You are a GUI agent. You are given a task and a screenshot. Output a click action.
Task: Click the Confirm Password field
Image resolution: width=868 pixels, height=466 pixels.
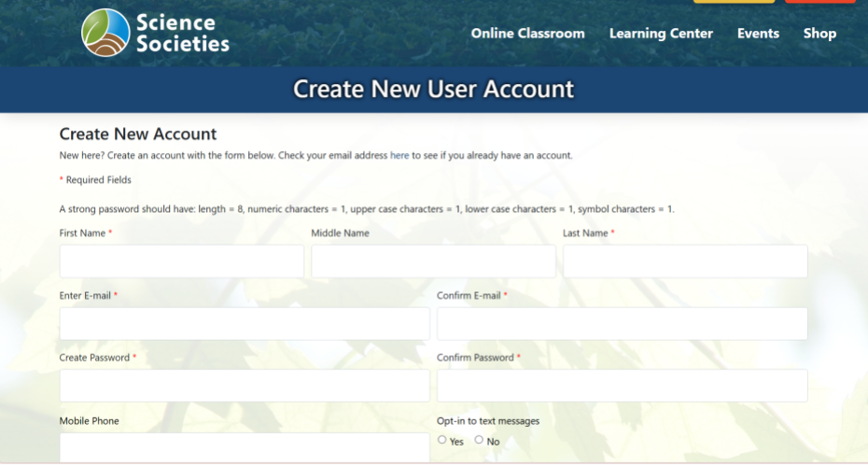click(x=623, y=386)
